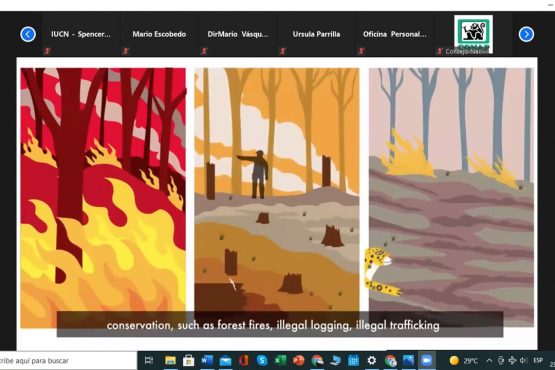Image resolution: width=555 pixels, height=370 pixels.
Task: Open Mail app from taskbar
Action: (x=225, y=361)
